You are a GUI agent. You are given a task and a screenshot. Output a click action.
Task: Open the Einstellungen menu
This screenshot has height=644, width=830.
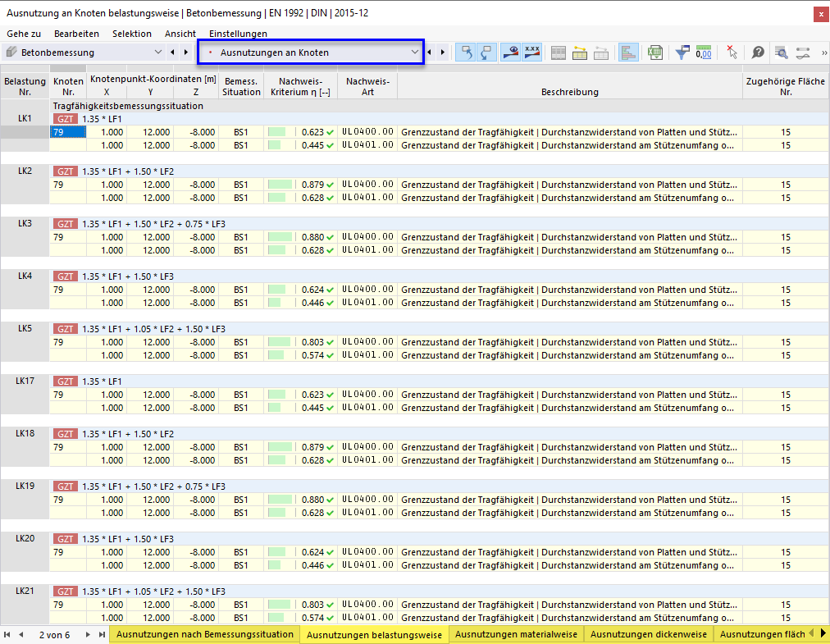[x=238, y=34]
